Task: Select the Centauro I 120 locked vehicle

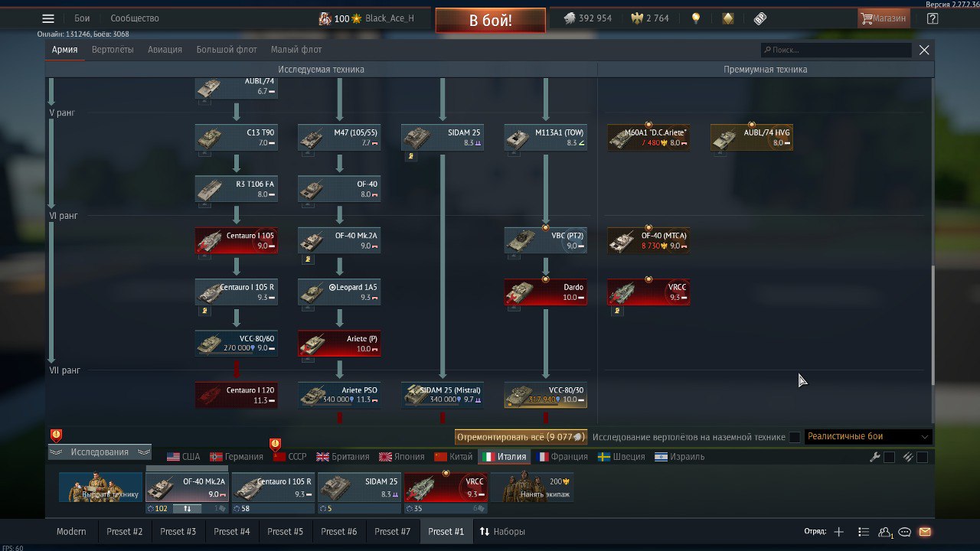Action: tap(237, 395)
